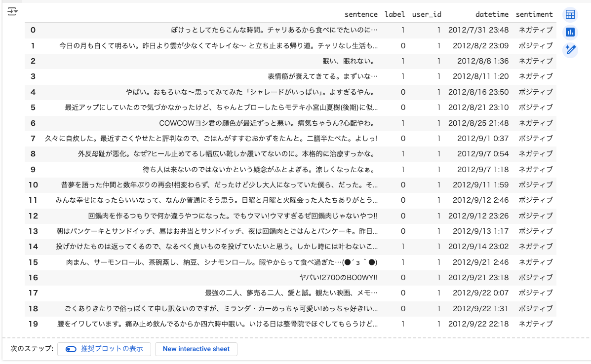Click the datetime 2012/8/2 23:09
This screenshot has width=591, height=364.
480,46
